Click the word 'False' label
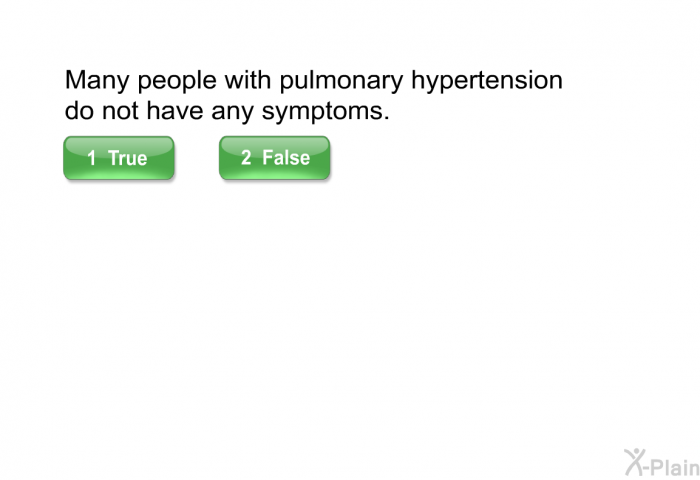This screenshot has height=480, width=700. (x=286, y=158)
